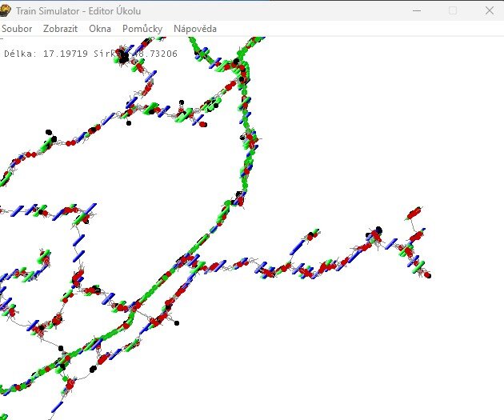Close the Editor Úkolu window
Viewport: 504px width, 420px height.
click(490, 10)
